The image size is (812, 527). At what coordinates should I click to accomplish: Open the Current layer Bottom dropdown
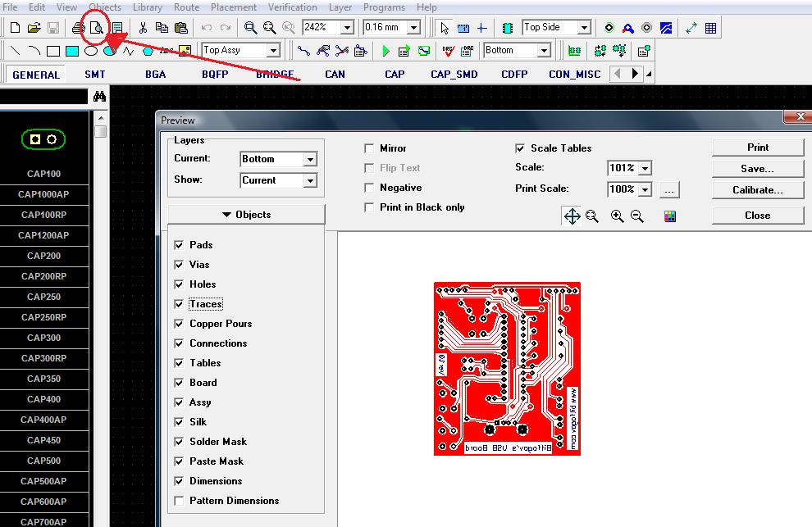pos(310,159)
